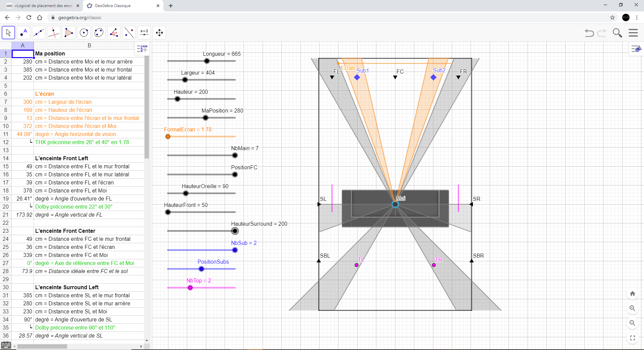Choose the Line through two points tool

(x=39, y=33)
